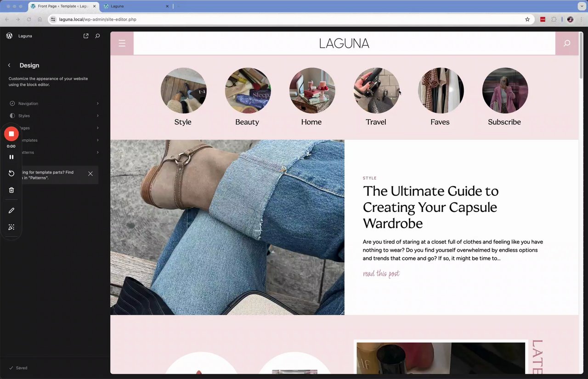Expand the Pages section chevron
The width and height of the screenshot is (588, 379).
98,128
